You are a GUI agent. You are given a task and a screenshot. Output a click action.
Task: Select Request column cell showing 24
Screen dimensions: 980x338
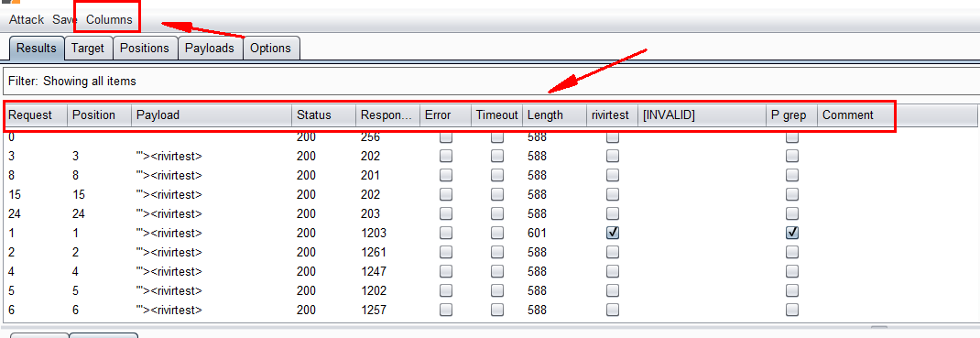tap(15, 213)
